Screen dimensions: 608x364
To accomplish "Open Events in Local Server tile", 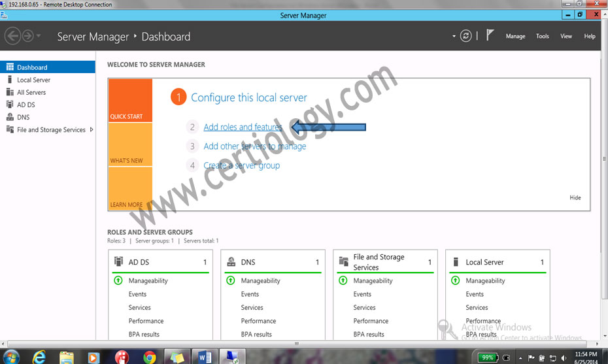I will 475,294.
